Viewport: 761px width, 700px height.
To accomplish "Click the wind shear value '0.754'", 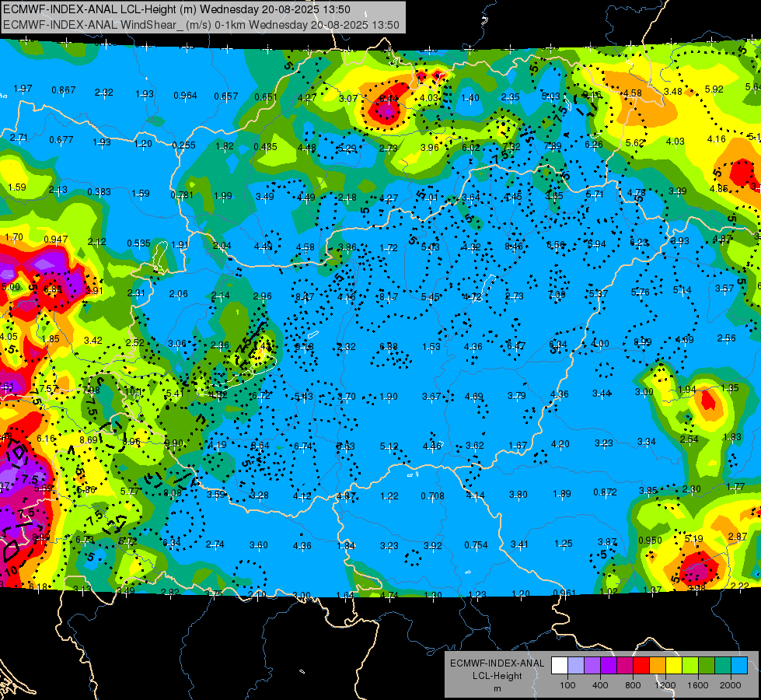I will point(476,545).
